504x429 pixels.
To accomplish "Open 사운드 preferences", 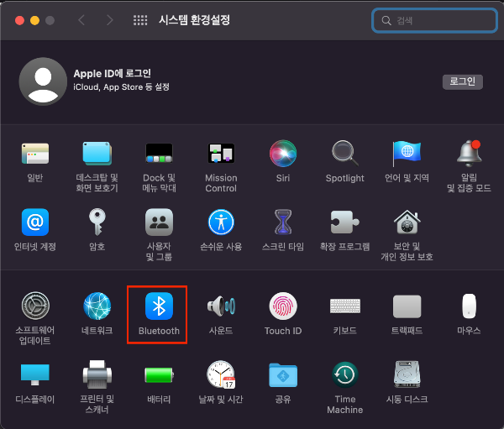I will (221, 306).
